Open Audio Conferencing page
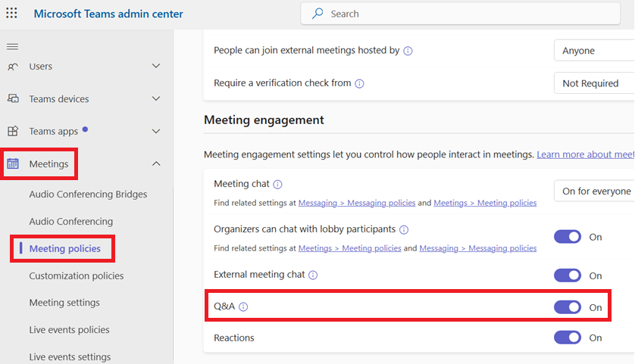 71,221
